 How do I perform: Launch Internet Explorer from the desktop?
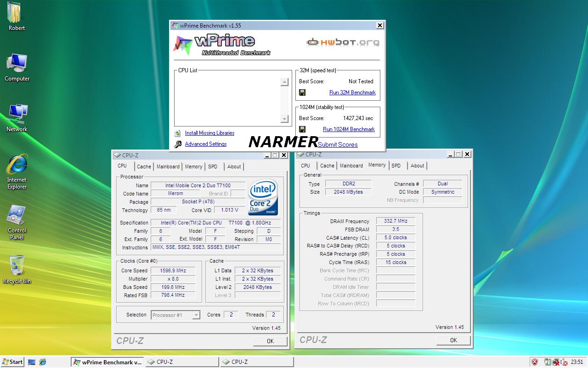pyautogui.click(x=17, y=172)
